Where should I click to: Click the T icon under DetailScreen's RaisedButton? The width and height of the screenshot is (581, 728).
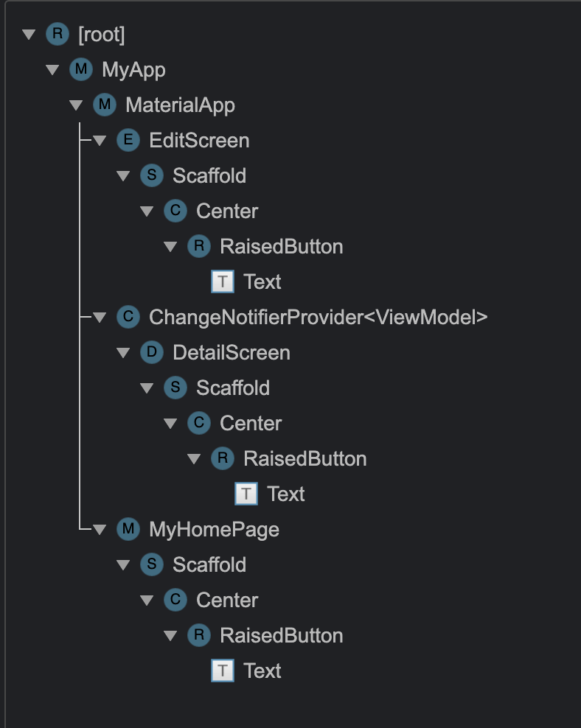tap(246, 494)
